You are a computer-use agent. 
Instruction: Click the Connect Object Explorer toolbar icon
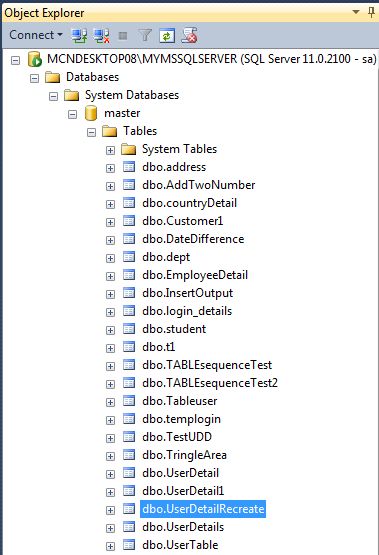coord(79,36)
